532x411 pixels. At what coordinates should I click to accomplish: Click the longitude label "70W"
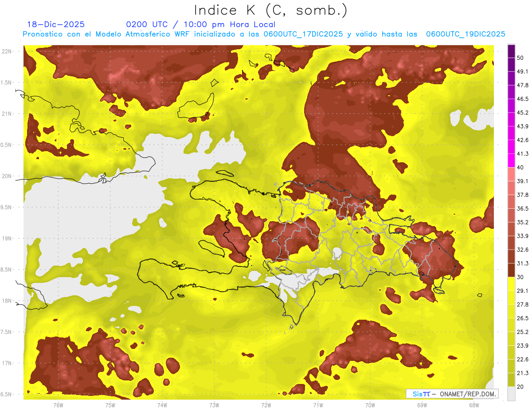(x=370, y=405)
